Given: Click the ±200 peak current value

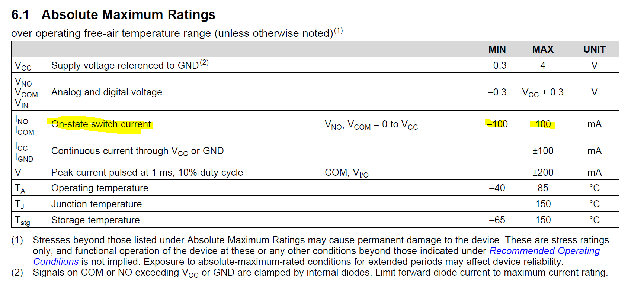Looking at the screenshot, I should click(543, 172).
